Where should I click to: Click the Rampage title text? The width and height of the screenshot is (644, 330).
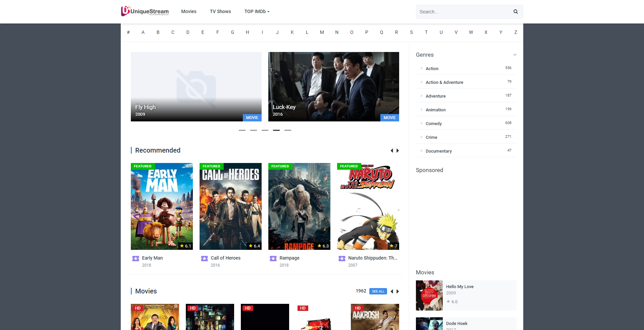click(x=289, y=258)
